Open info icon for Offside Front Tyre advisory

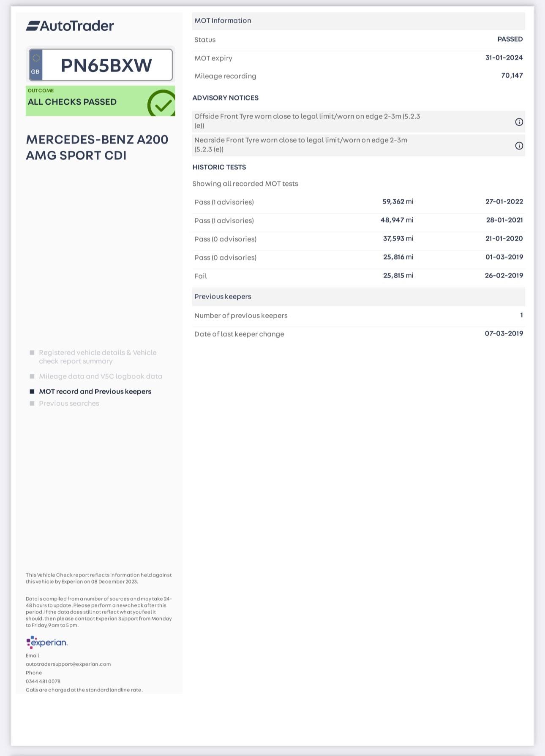click(519, 122)
